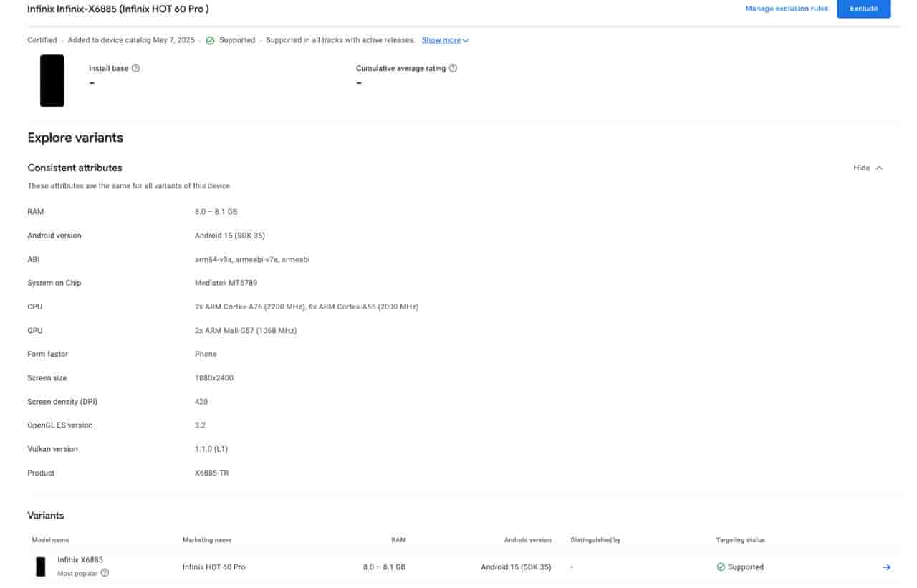The width and height of the screenshot is (917, 588).
Task: Open variant details with the blue arrow icon
Action: coord(886,567)
